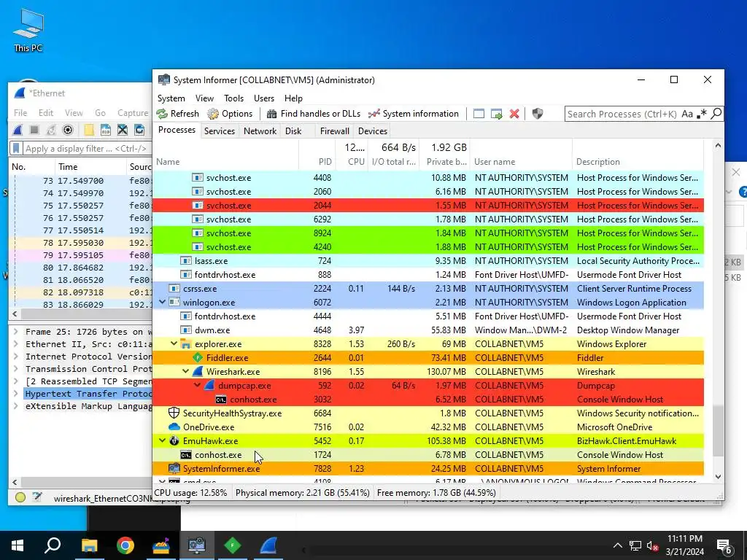Select the Fiddler.exe process icon
747x560 pixels.
198,357
